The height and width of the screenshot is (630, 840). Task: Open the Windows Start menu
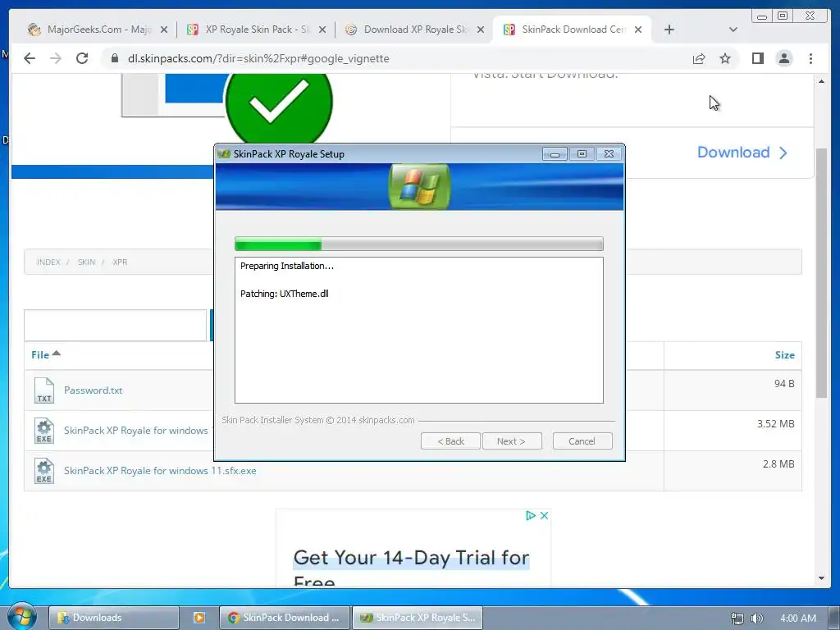click(21, 617)
